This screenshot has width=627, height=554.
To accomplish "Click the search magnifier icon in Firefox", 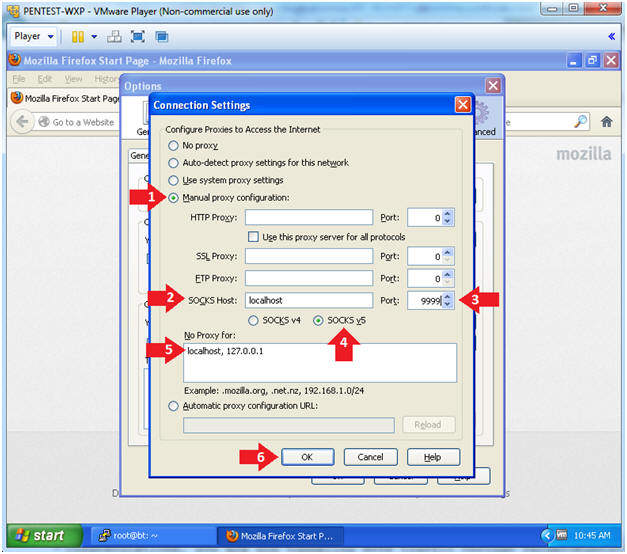I will coord(581,122).
